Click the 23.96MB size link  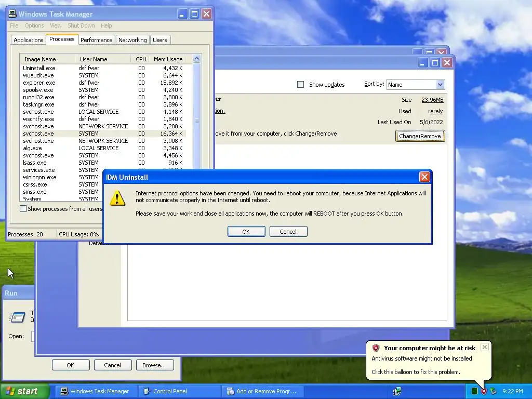(x=432, y=100)
